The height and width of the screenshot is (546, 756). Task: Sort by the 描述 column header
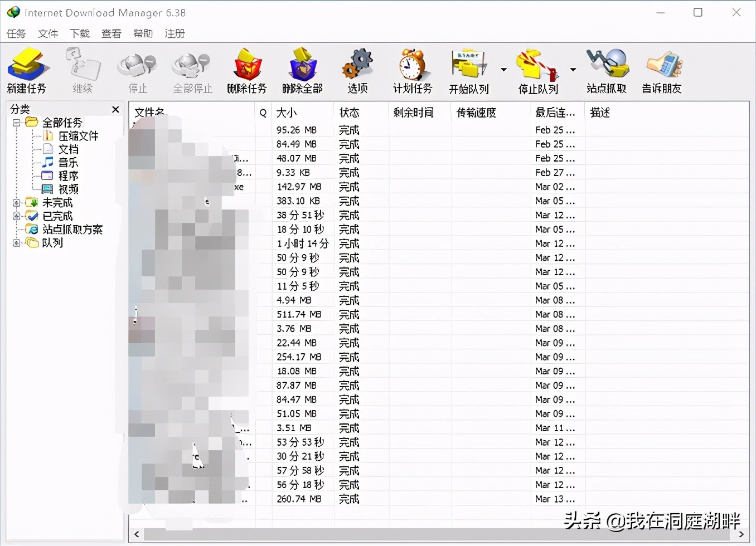click(666, 113)
